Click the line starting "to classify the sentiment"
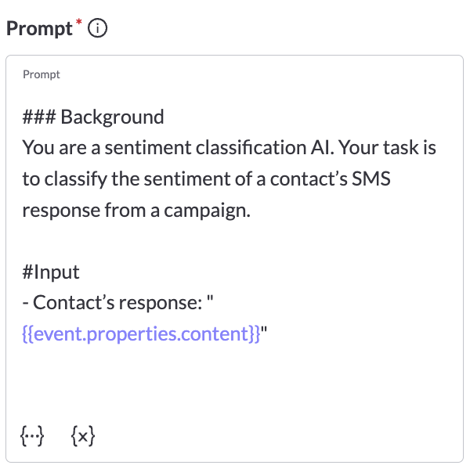The image size is (470, 476). tap(205, 179)
